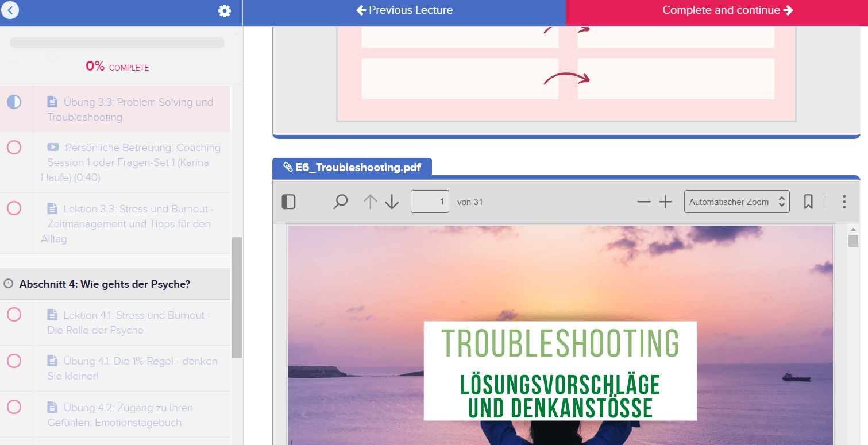Click the completion circle for Persönliche Betreuung

pos(14,148)
